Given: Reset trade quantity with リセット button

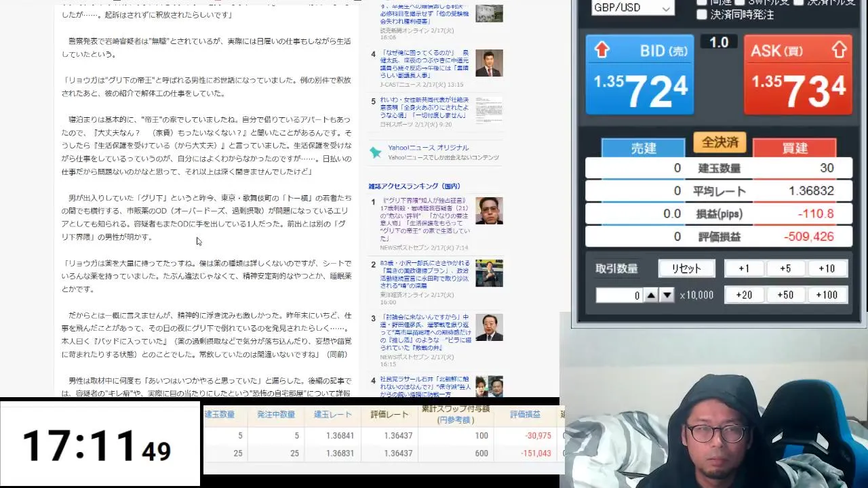Looking at the screenshot, I should [x=686, y=268].
